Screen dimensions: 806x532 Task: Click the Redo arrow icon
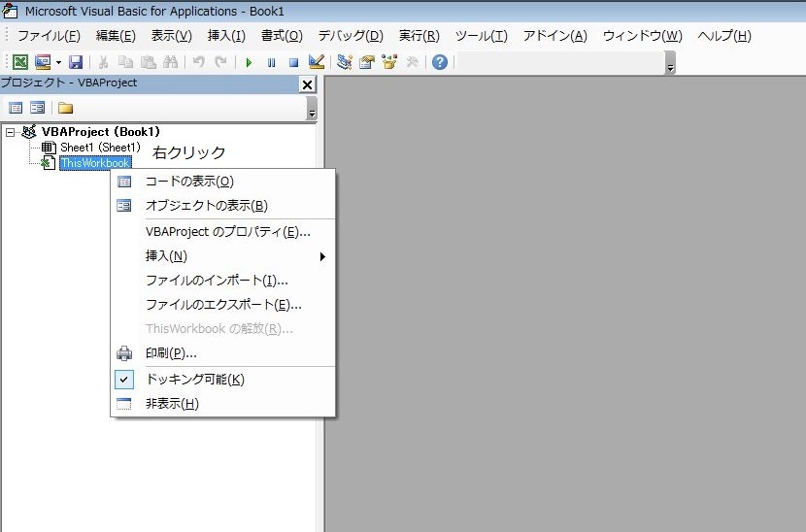220,62
